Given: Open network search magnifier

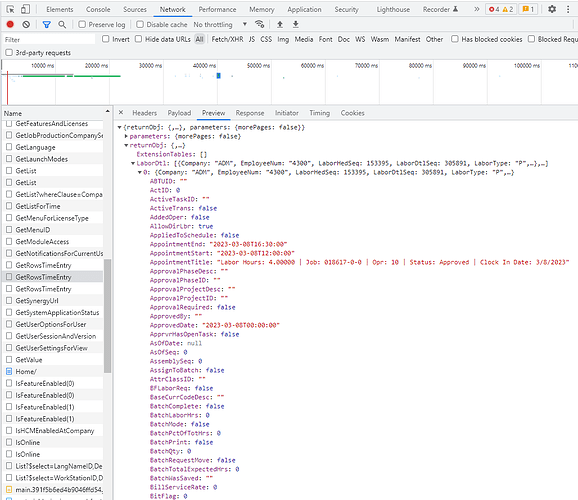Looking at the screenshot, I should pos(62,24).
